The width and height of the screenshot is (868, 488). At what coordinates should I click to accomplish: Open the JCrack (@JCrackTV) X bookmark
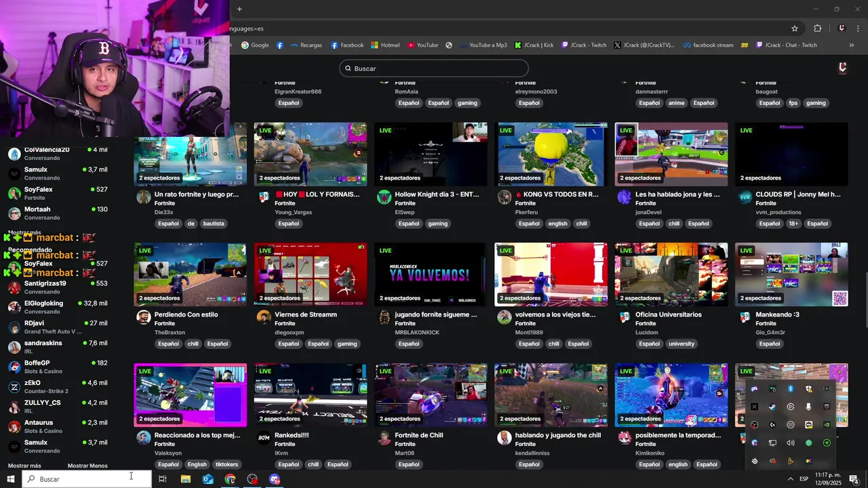pos(644,45)
